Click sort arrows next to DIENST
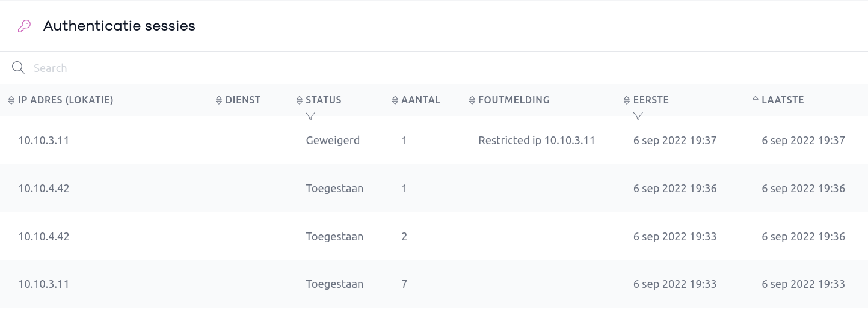Image resolution: width=868 pixels, height=310 pixels. 219,100
